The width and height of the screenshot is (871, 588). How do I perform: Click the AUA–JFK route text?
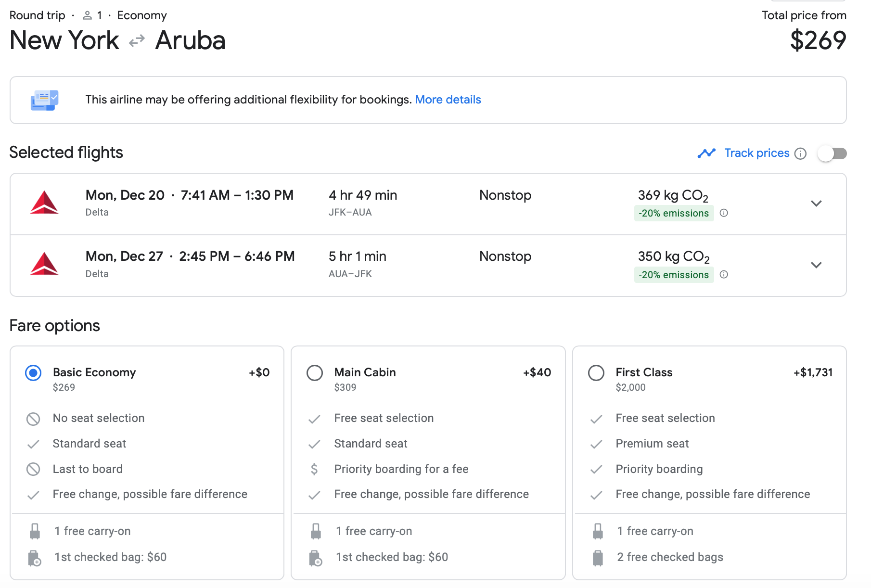point(350,274)
